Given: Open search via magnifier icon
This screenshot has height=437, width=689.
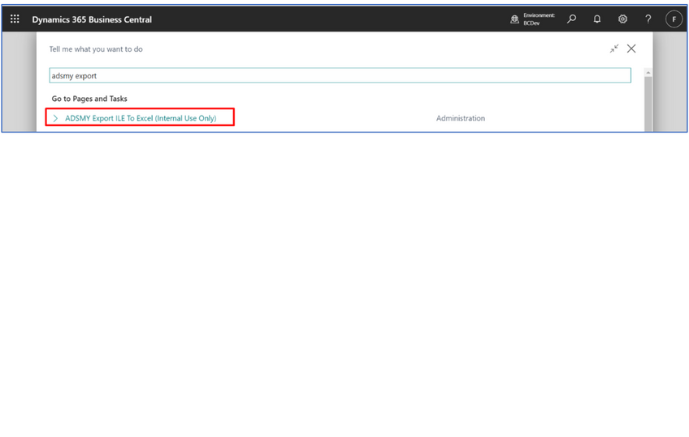Looking at the screenshot, I should click(x=571, y=19).
